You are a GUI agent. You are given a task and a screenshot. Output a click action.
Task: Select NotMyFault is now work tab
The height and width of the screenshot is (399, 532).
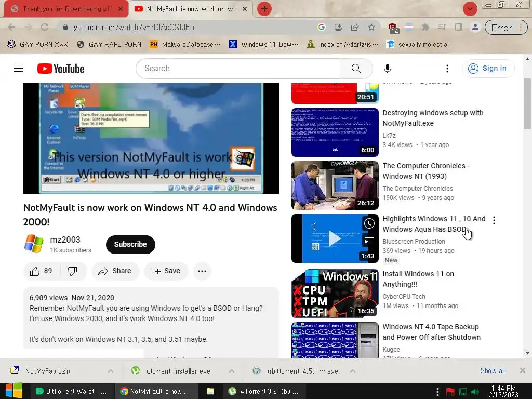191,9
